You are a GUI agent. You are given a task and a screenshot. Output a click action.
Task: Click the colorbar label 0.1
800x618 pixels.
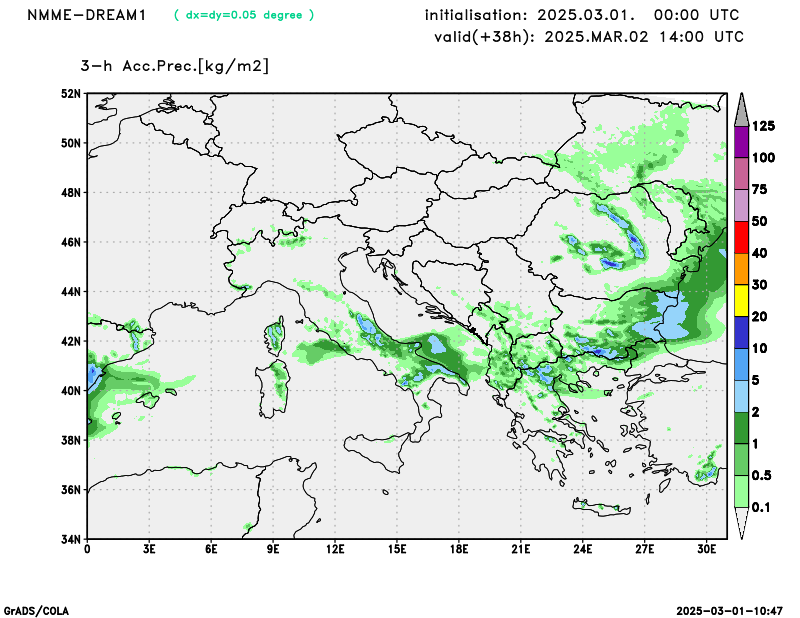[x=760, y=507]
